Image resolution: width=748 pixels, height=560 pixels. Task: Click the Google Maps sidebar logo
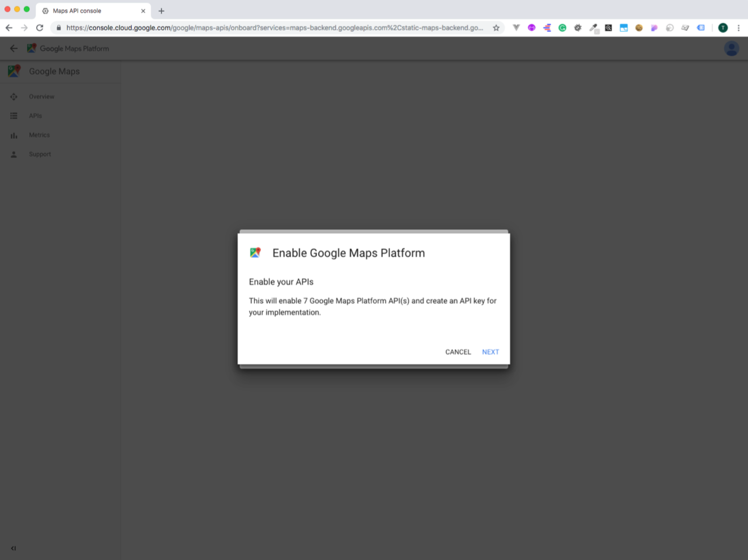tap(14, 71)
